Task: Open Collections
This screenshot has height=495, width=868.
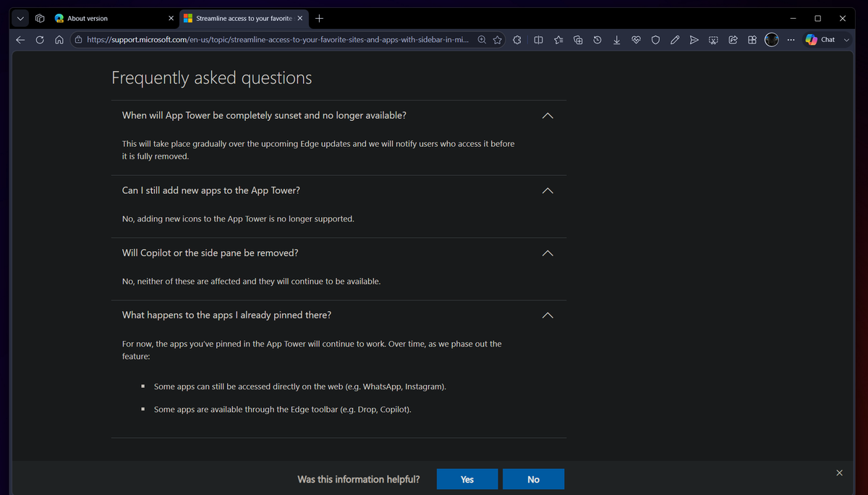Action: (578, 40)
